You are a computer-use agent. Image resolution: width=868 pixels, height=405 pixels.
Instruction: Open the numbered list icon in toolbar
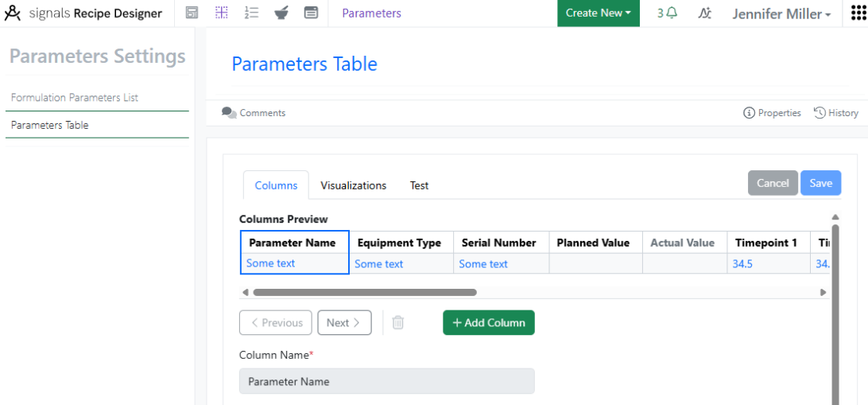tap(251, 13)
